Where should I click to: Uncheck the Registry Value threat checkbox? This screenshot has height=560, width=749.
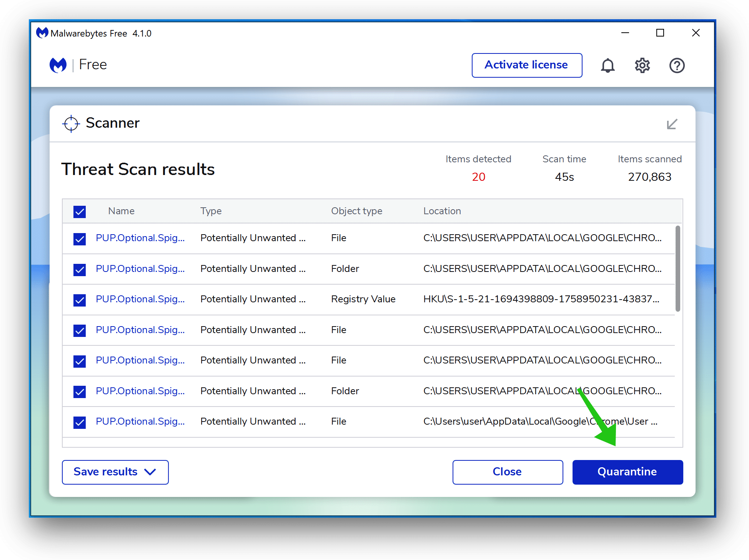(80, 300)
